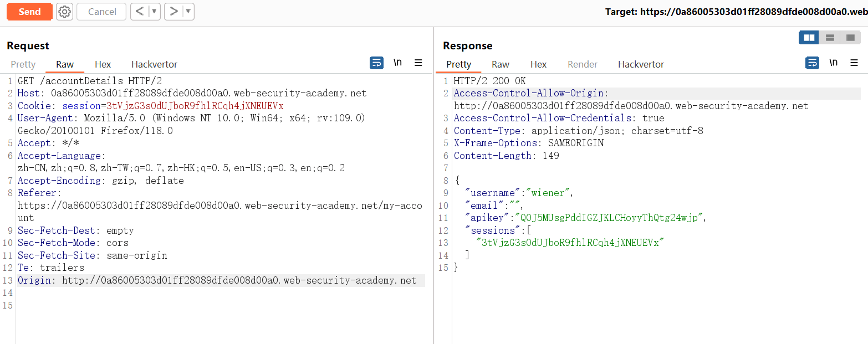Screen dimensions: 868x344
Task: Open the Response Hackvertor tab
Action: (x=641, y=64)
